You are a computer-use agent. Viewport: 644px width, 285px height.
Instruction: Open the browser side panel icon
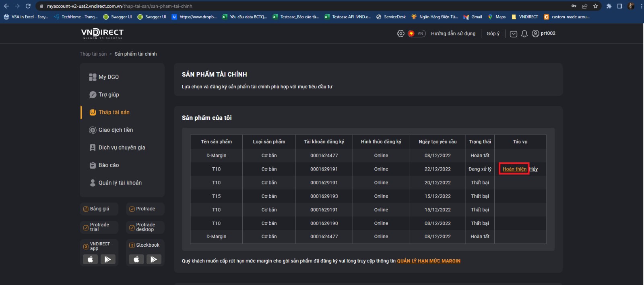620,6
